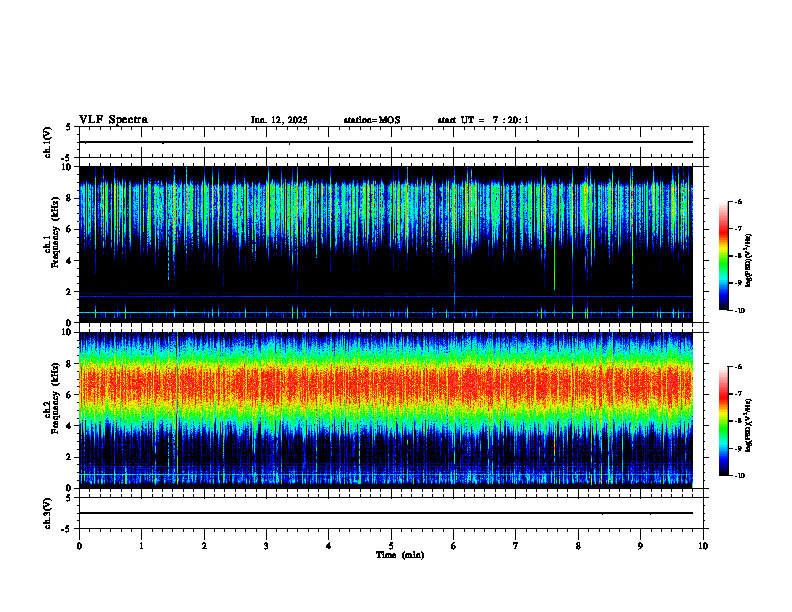Click the ch.1 spectrogram panel

386,244
